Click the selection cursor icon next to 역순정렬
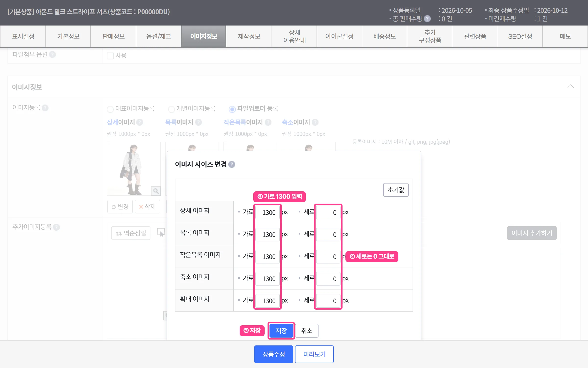The image size is (588, 368). point(161,233)
